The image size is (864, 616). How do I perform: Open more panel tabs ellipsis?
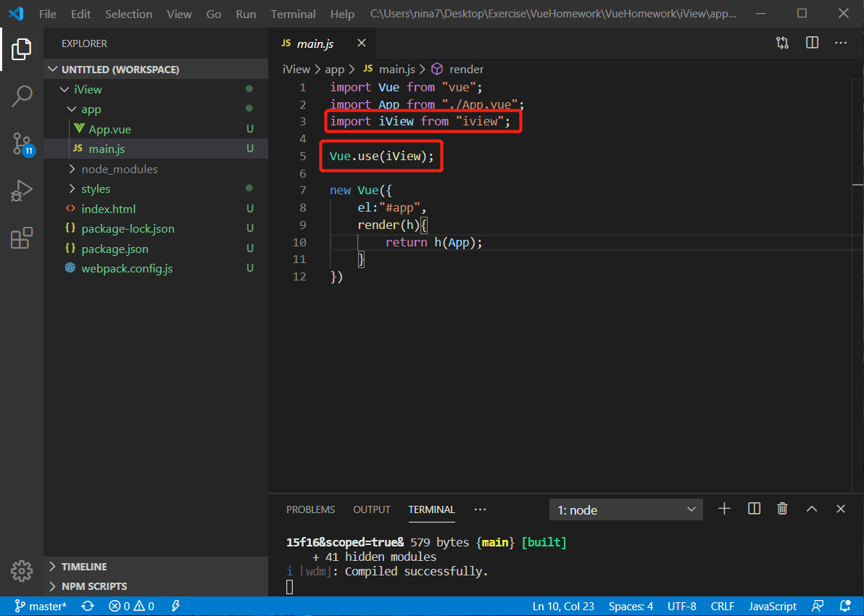tap(480, 509)
